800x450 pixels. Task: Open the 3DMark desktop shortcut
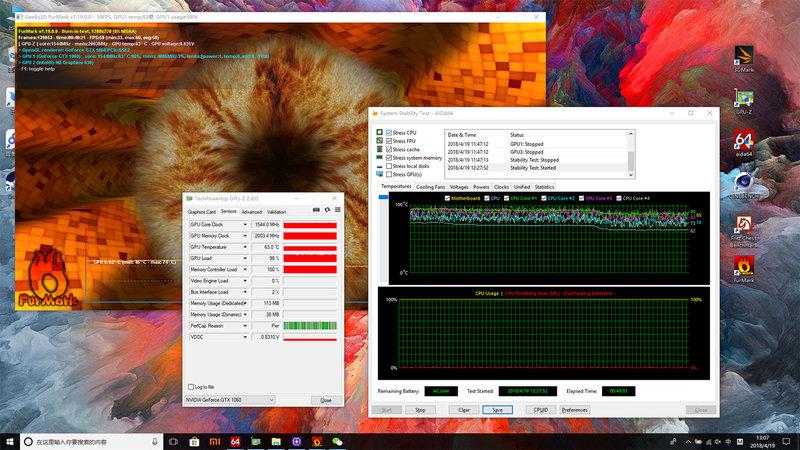(743, 58)
